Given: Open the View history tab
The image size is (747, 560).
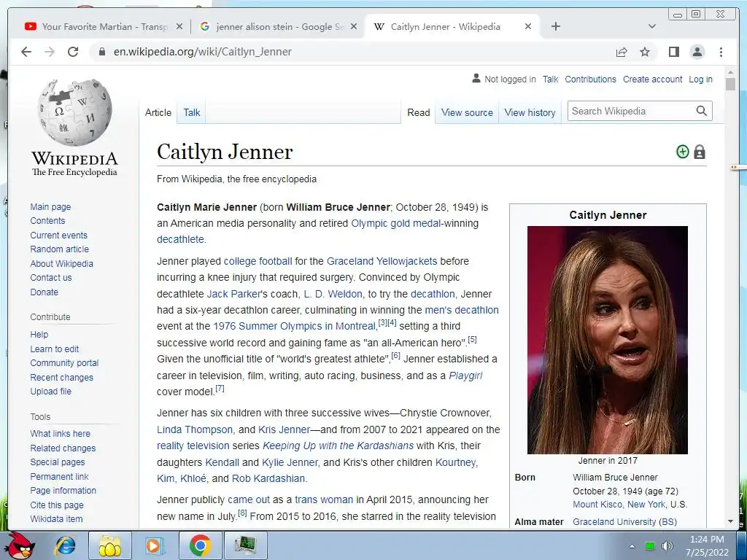Looking at the screenshot, I should pyautogui.click(x=530, y=113).
